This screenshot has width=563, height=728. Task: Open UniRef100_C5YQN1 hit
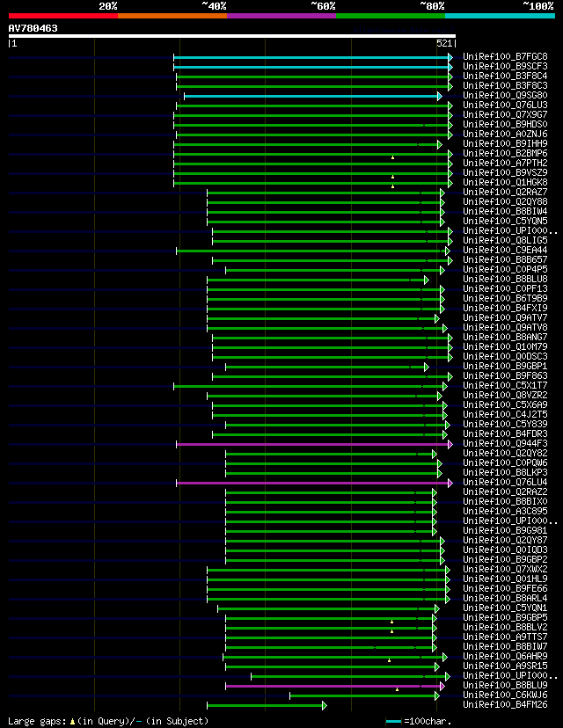pos(506,608)
